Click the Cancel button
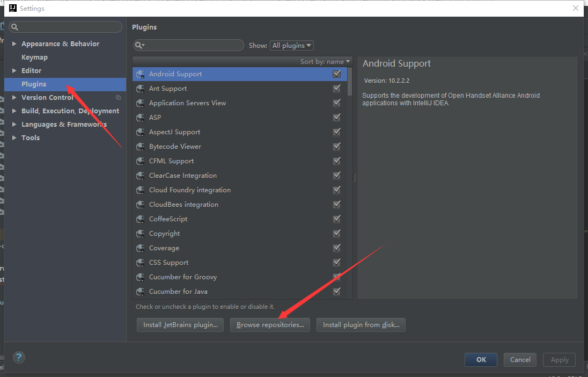 520,360
